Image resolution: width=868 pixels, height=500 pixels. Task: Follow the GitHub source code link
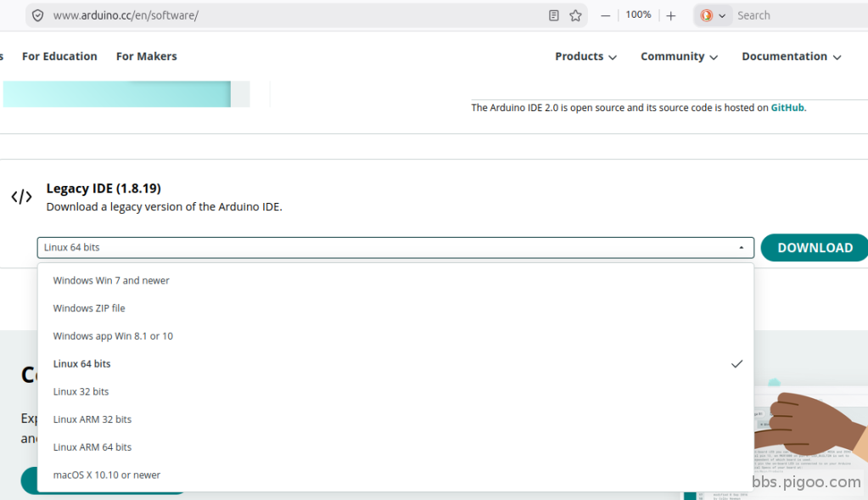(787, 108)
